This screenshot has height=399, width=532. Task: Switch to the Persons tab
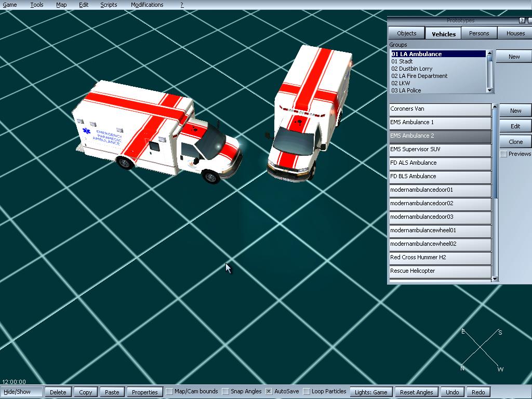[479, 33]
